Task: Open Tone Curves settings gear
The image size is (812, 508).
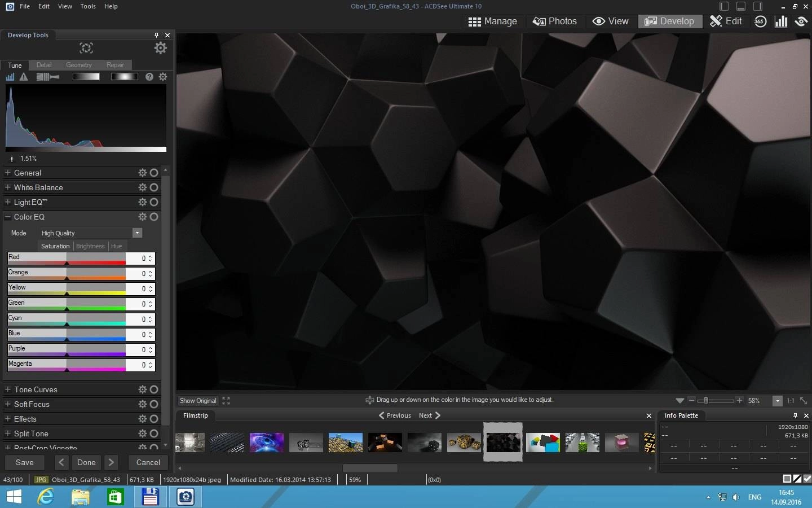Action: click(142, 389)
